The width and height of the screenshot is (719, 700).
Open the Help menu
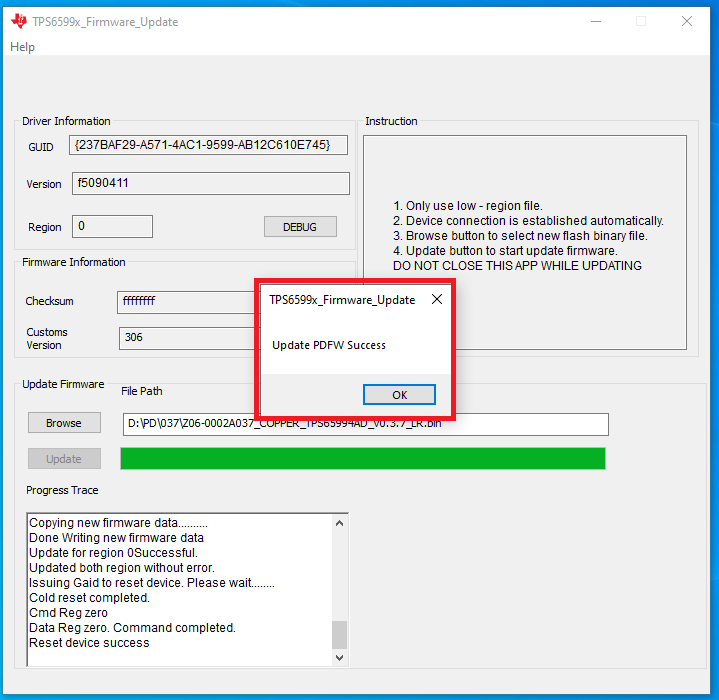[22, 47]
